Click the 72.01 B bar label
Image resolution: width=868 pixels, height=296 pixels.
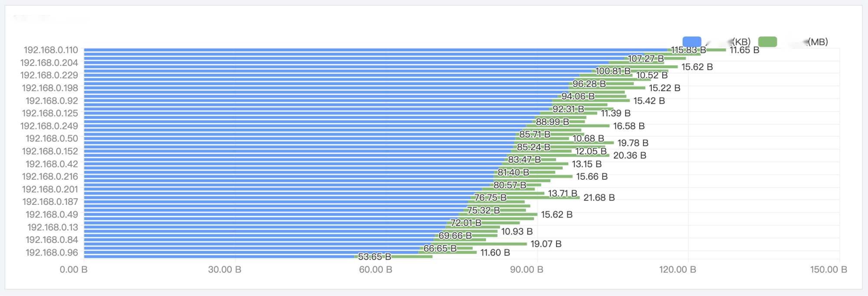point(466,223)
